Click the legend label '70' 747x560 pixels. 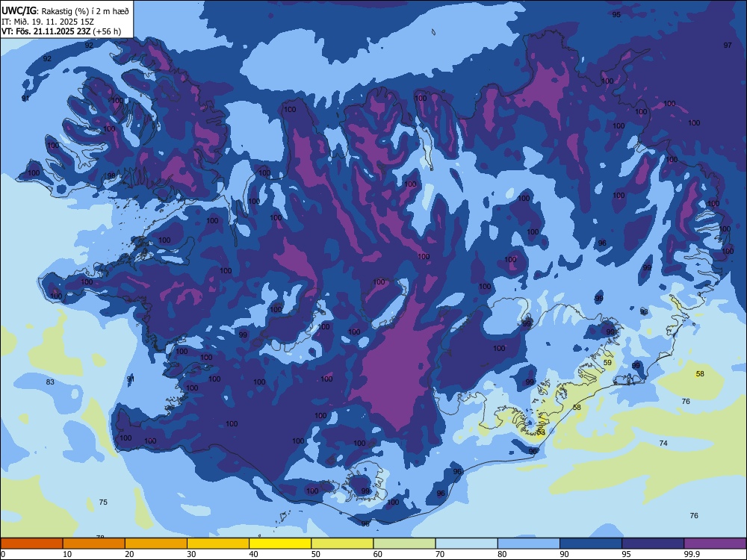point(440,554)
